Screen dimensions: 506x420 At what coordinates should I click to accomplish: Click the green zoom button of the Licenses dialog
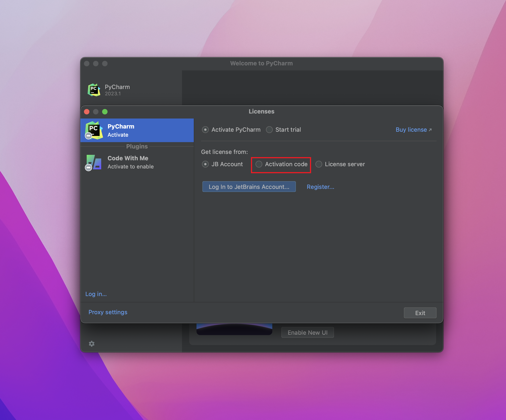tap(105, 112)
